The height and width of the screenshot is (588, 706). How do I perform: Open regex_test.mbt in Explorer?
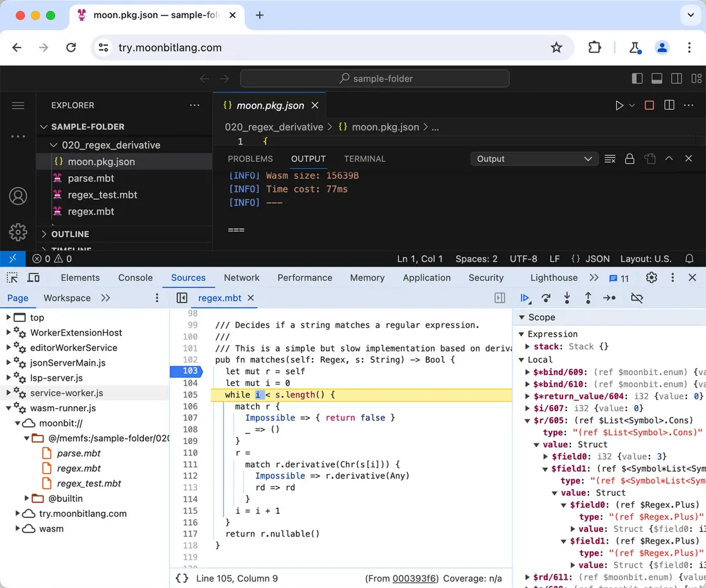[x=102, y=195]
